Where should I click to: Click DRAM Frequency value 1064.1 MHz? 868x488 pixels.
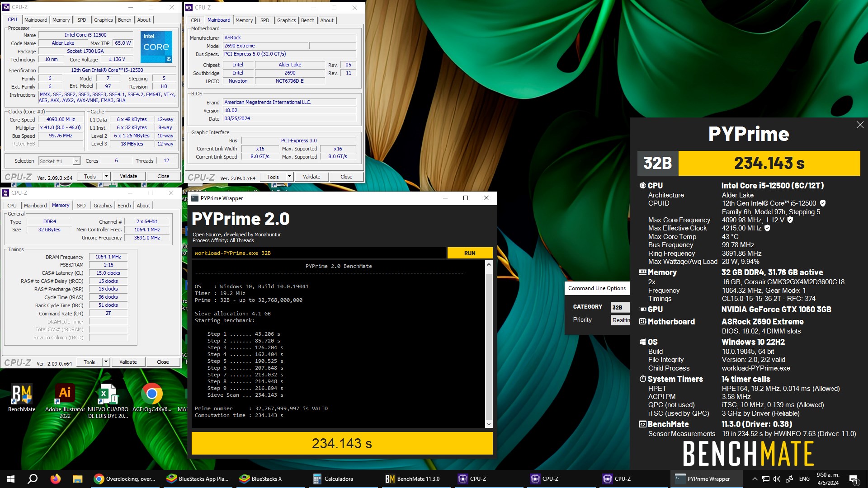(x=108, y=257)
